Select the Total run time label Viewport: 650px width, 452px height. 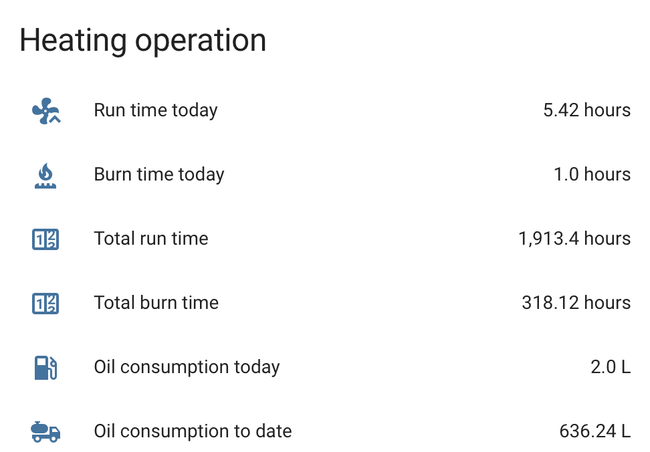click(x=151, y=239)
